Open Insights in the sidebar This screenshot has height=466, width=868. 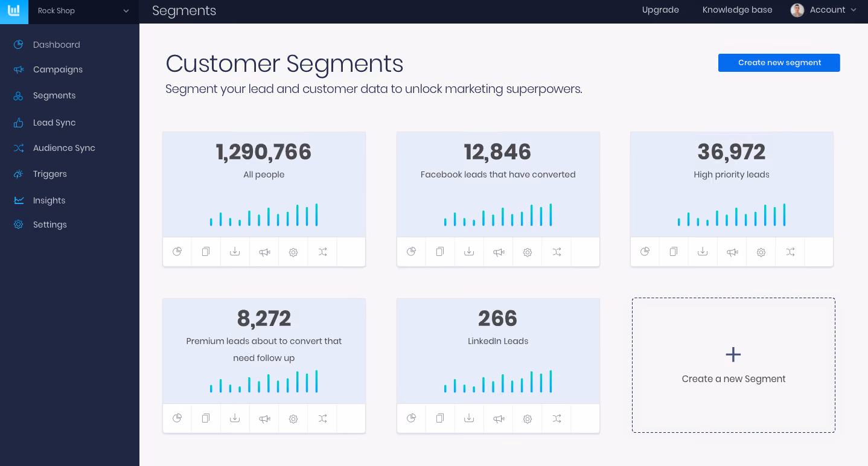coord(49,200)
